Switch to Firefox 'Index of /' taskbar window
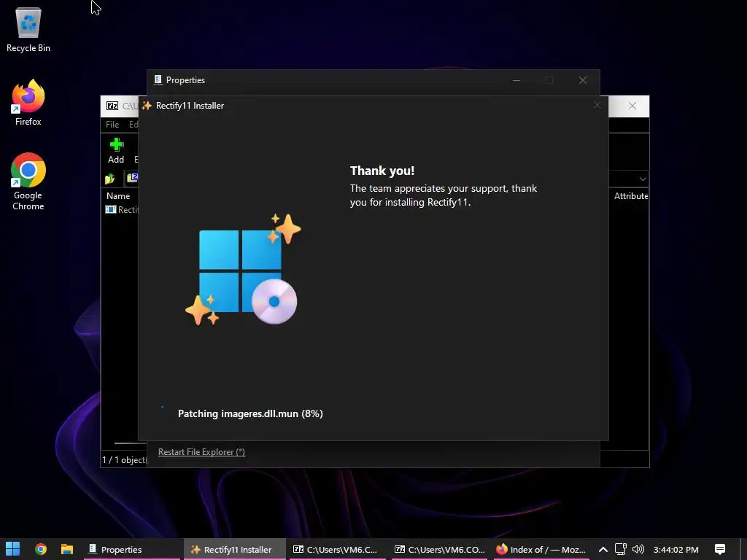 541,549
